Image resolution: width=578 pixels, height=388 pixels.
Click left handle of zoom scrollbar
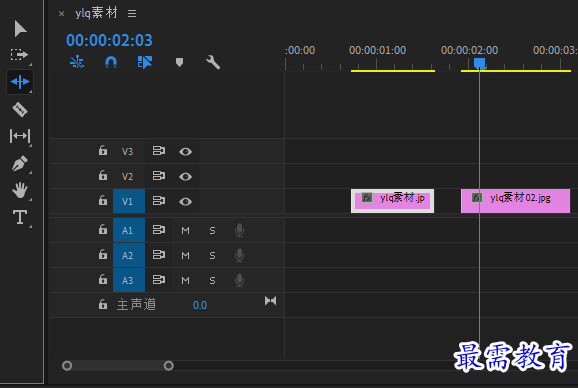tap(67, 366)
